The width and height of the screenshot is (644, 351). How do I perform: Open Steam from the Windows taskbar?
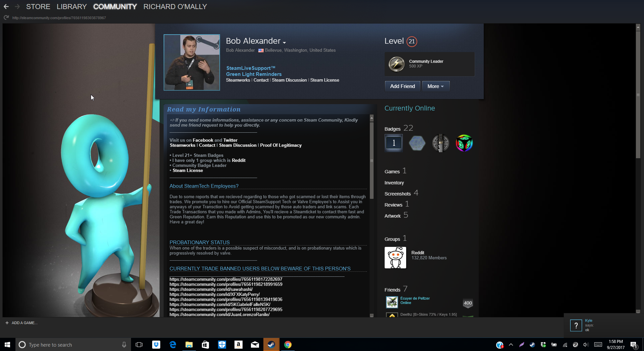271,345
